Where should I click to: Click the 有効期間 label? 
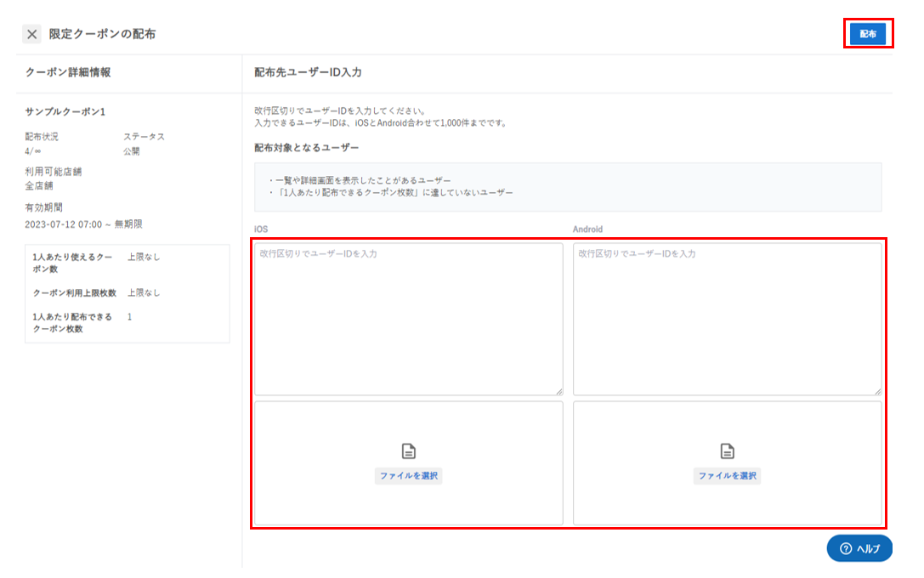(x=43, y=207)
